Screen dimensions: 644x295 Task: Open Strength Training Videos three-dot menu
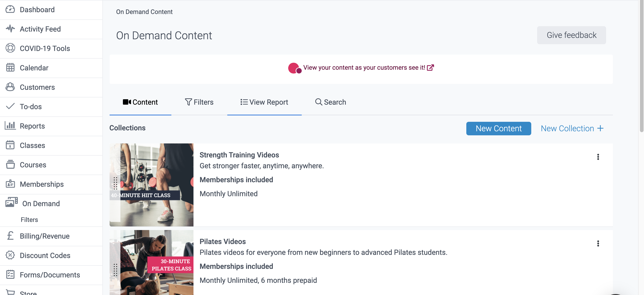598,157
